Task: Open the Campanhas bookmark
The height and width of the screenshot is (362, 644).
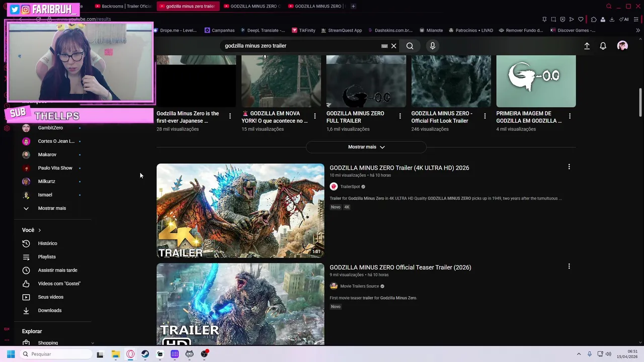Action: (x=219, y=30)
